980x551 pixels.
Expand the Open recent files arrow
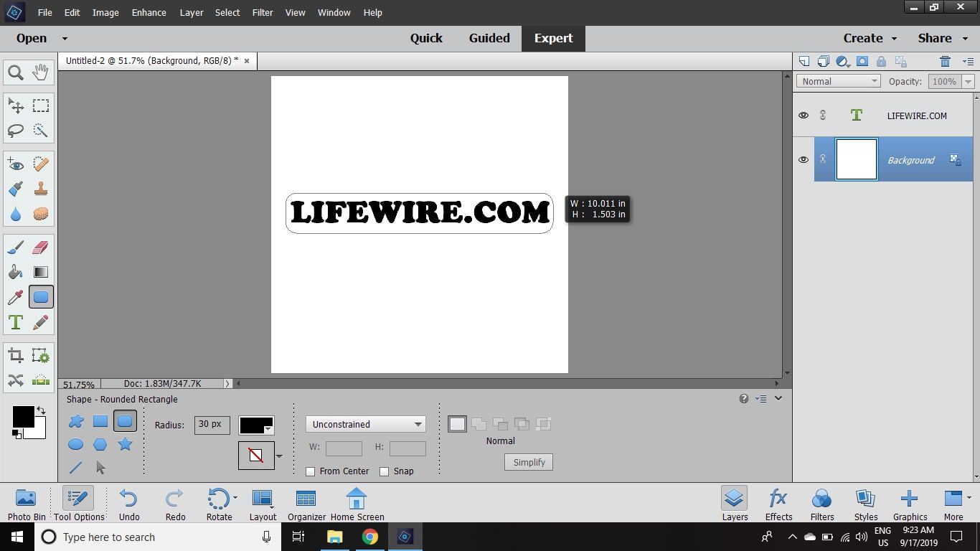(x=65, y=39)
